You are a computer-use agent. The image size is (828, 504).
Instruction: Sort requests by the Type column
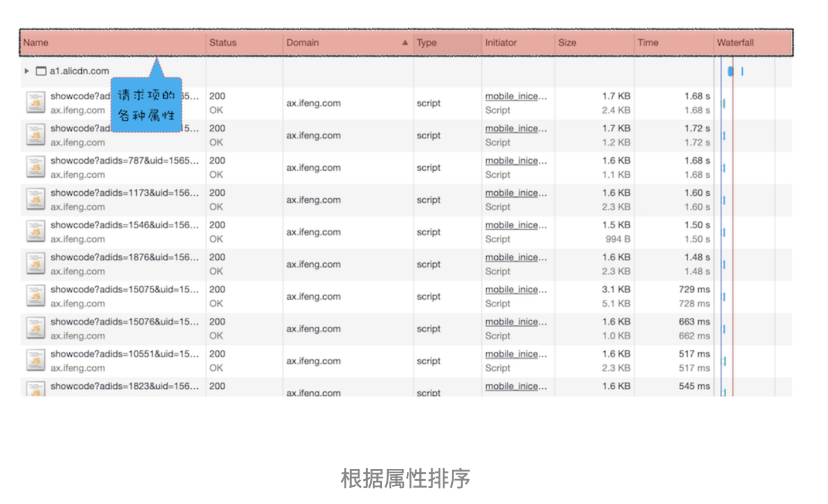click(x=427, y=43)
